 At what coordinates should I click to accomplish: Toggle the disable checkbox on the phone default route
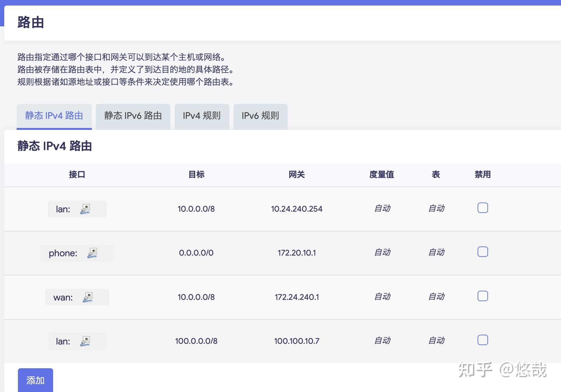tap(482, 252)
